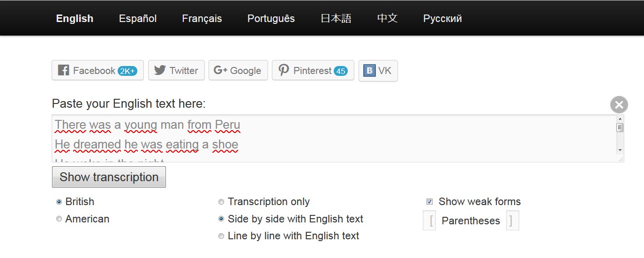This screenshot has width=644, height=258.
Task: Switch to Русский language version
Action: tap(442, 19)
